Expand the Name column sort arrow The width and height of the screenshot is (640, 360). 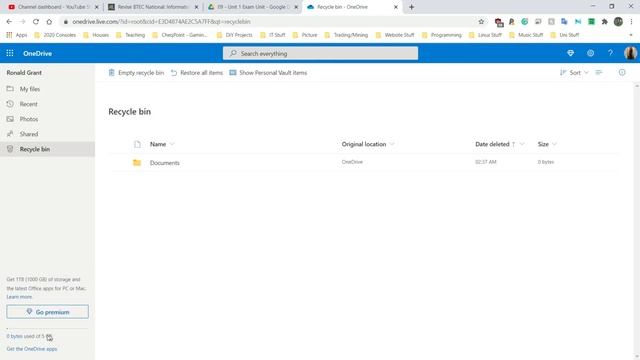pyautogui.click(x=172, y=144)
